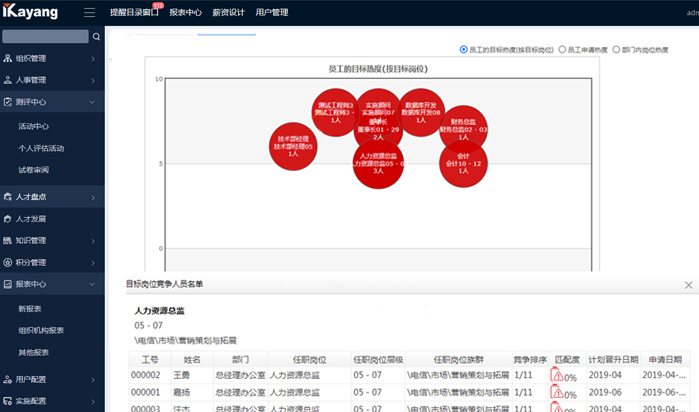Click the 人事管理 person icon
699x412 pixels.
[x=8, y=80]
